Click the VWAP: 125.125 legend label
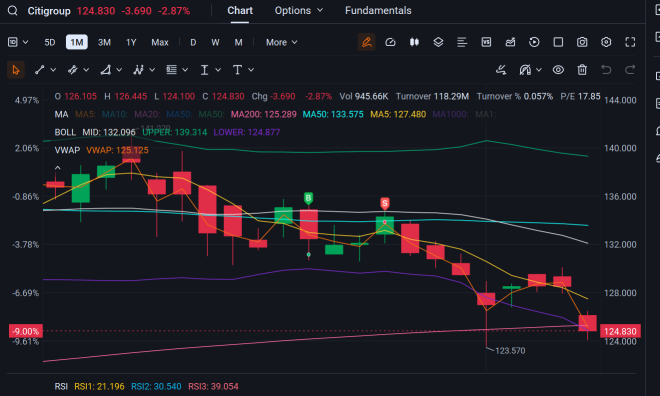 pos(117,150)
